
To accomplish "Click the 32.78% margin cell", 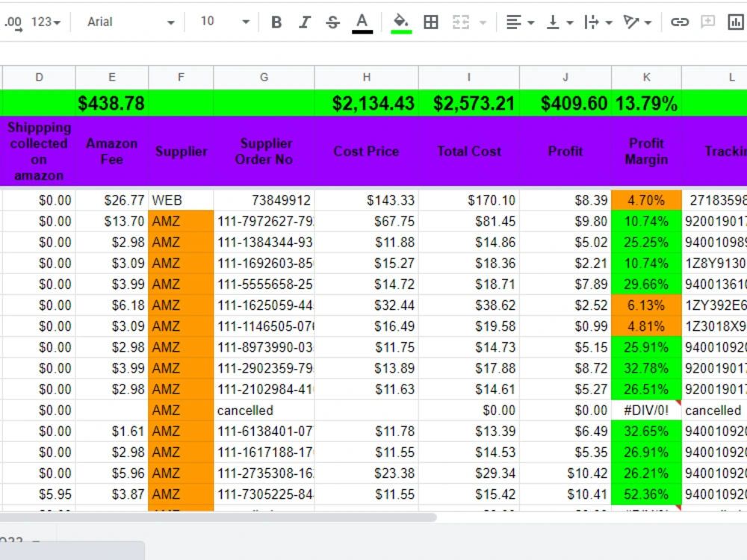I will click(x=646, y=368).
